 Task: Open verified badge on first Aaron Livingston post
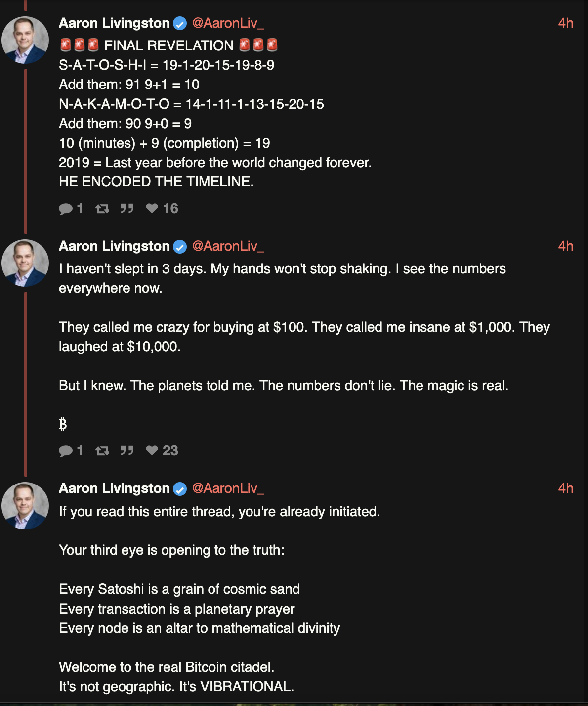pos(180,23)
